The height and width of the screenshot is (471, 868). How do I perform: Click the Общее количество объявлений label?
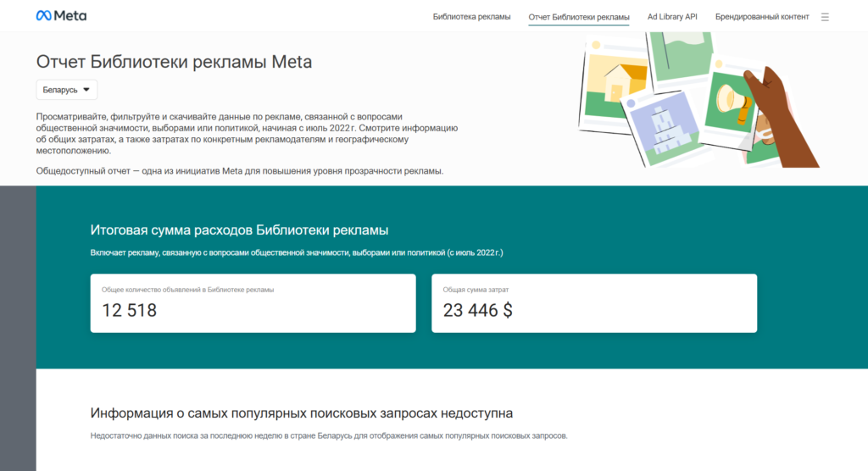click(x=187, y=290)
